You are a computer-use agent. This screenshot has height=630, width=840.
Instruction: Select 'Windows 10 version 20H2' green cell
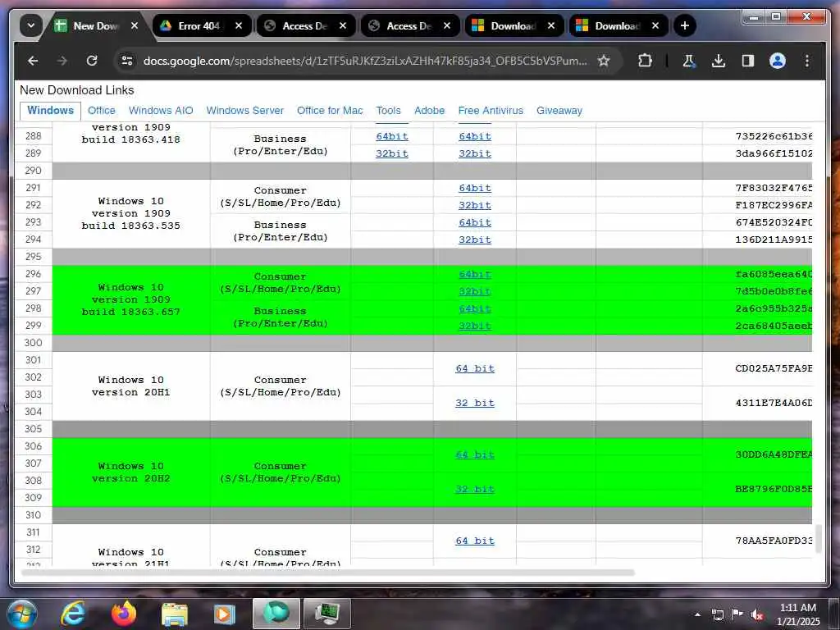130,472
